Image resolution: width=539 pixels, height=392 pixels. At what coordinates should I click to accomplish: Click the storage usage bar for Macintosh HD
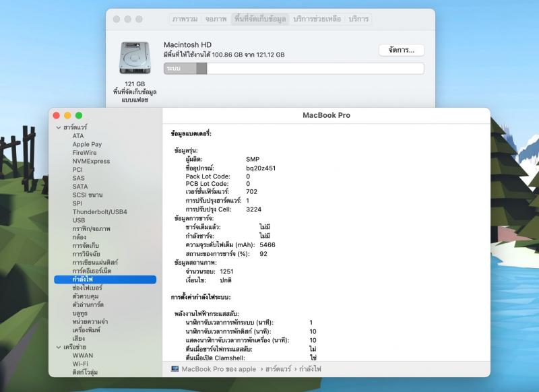[x=294, y=69]
